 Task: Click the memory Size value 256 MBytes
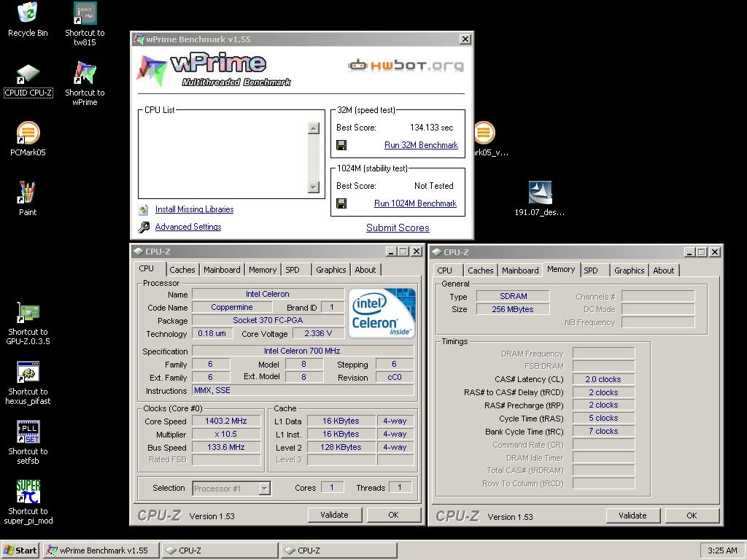coord(513,309)
